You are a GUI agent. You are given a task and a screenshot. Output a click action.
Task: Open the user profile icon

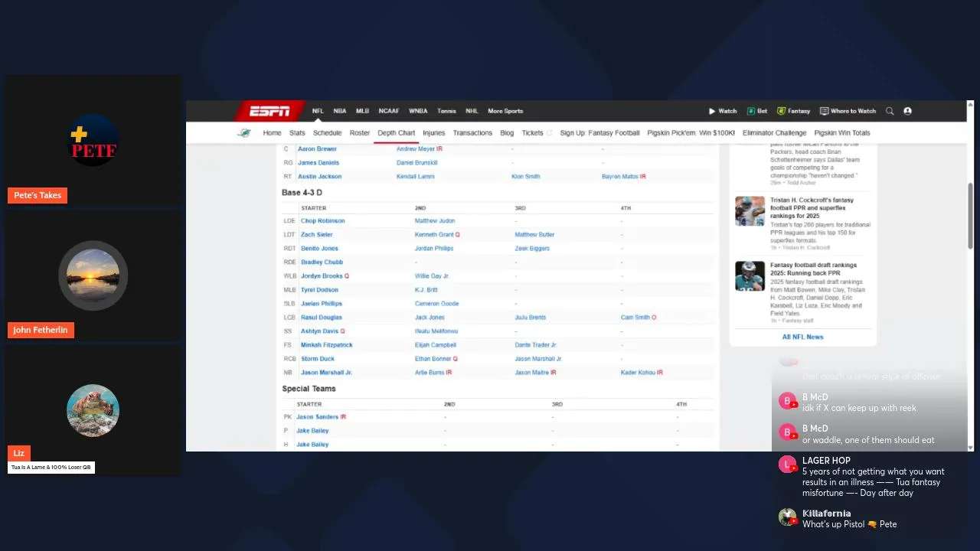[x=907, y=111]
